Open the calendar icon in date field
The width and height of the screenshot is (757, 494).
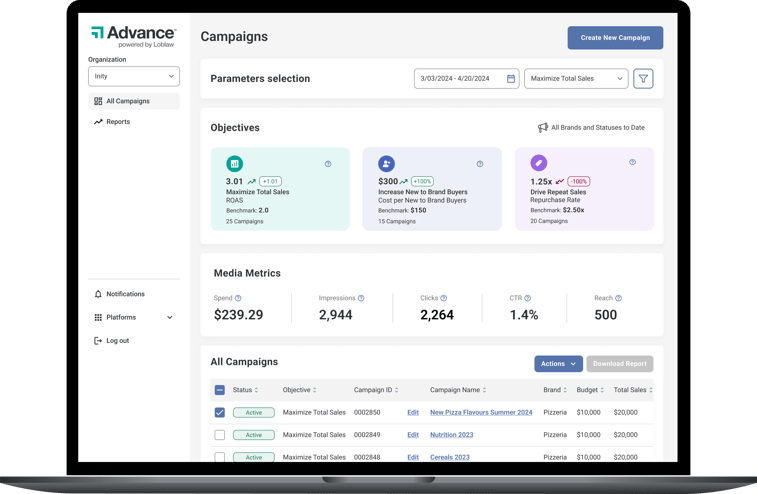click(511, 79)
